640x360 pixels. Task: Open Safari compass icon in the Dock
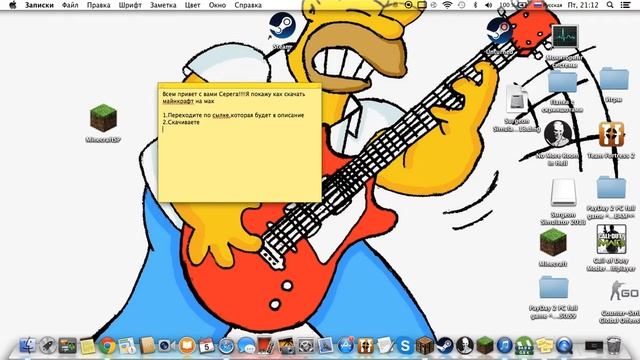226,346
